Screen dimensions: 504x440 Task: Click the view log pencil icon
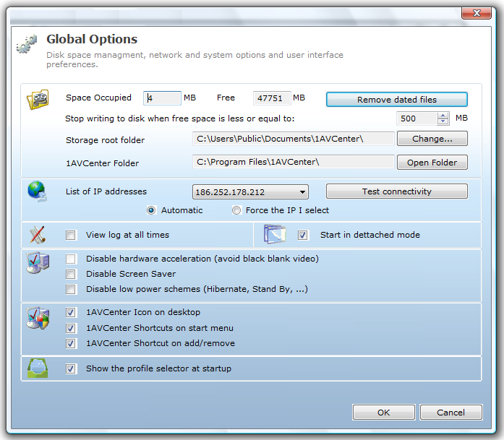pos(37,235)
